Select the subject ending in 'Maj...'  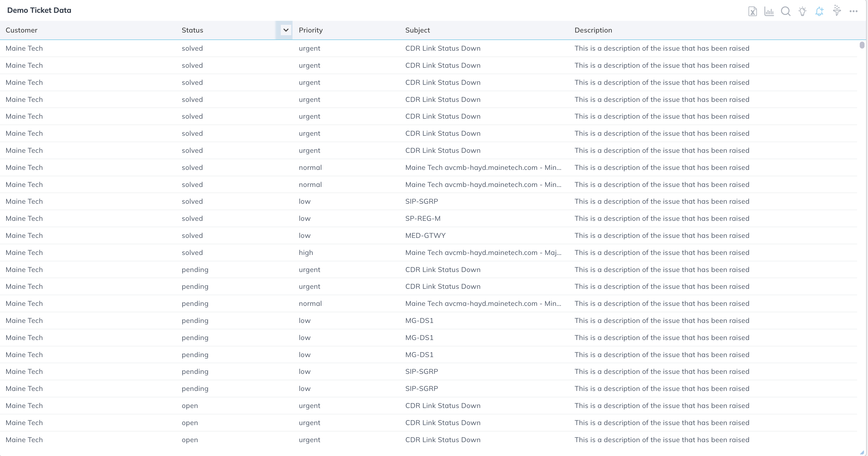coord(483,253)
